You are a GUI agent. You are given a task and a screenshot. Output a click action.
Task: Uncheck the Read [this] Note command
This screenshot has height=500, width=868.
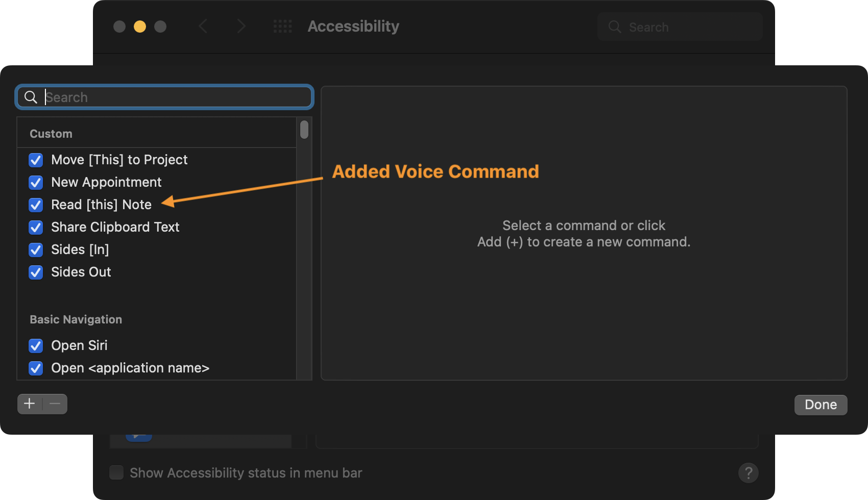click(x=36, y=205)
